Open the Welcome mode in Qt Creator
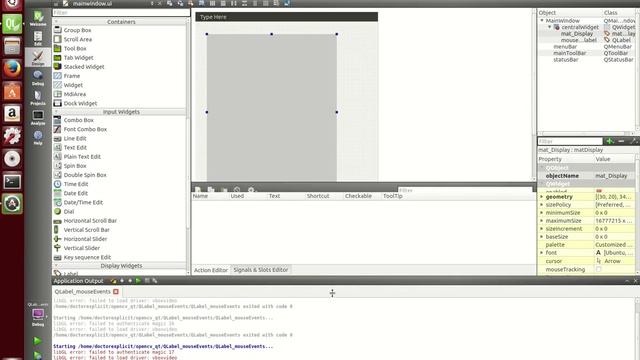 pyautogui.click(x=38, y=18)
